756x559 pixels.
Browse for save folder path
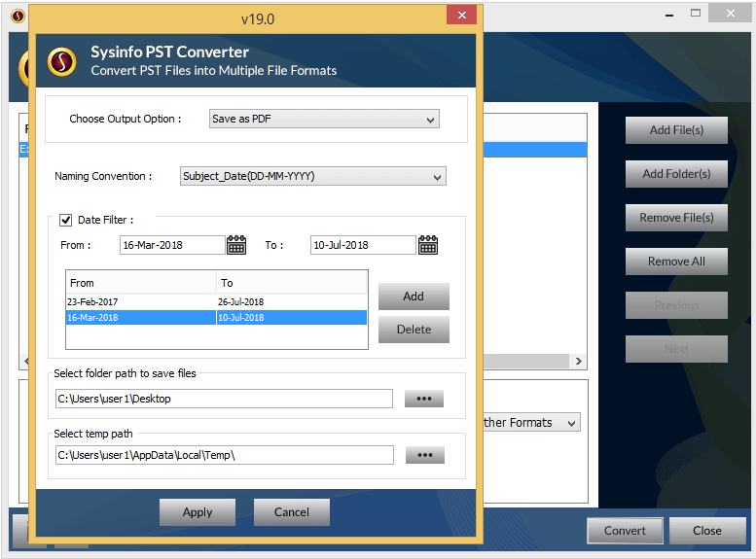pos(424,399)
